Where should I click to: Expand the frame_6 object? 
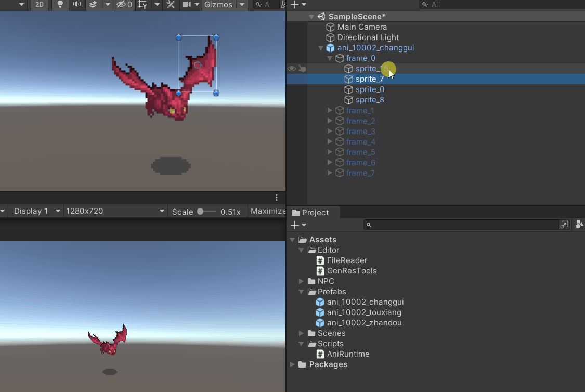(x=330, y=163)
